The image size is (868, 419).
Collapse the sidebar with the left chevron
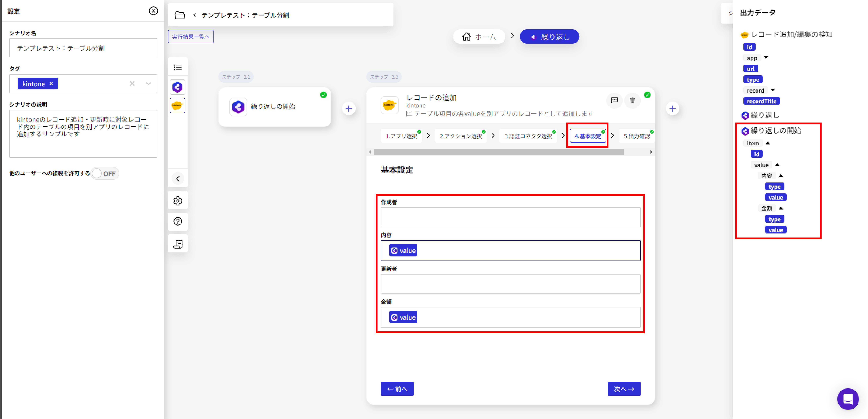(178, 179)
